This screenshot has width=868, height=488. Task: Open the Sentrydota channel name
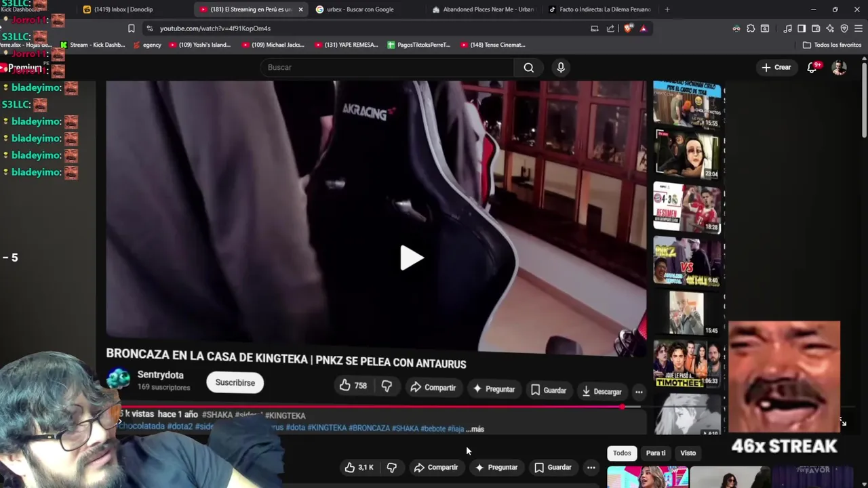pyautogui.click(x=161, y=375)
